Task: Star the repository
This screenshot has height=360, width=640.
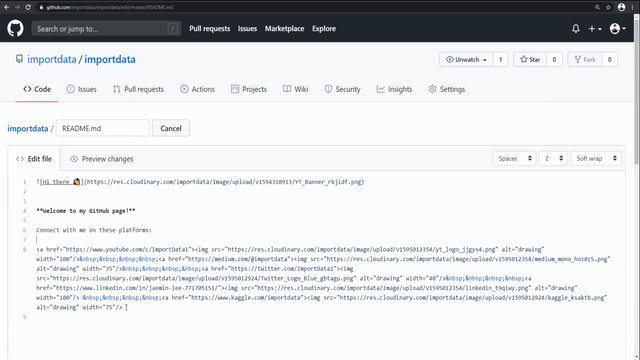Action: [530, 60]
